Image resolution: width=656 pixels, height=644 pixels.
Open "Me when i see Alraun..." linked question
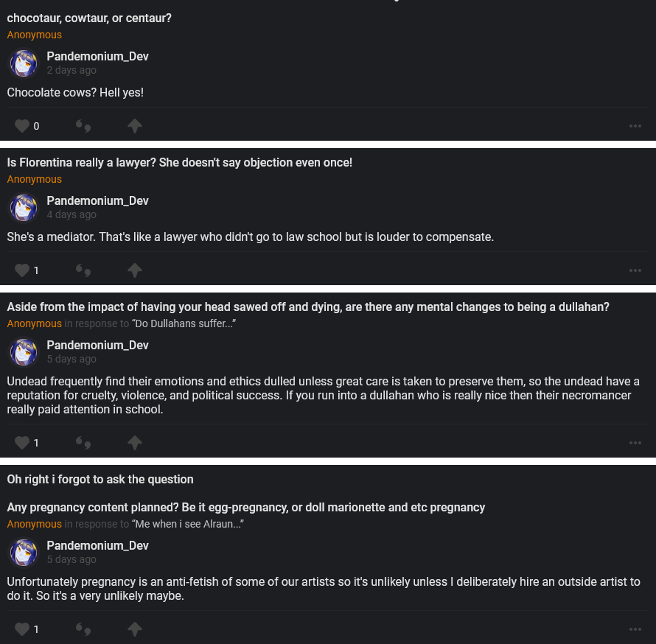click(188, 525)
